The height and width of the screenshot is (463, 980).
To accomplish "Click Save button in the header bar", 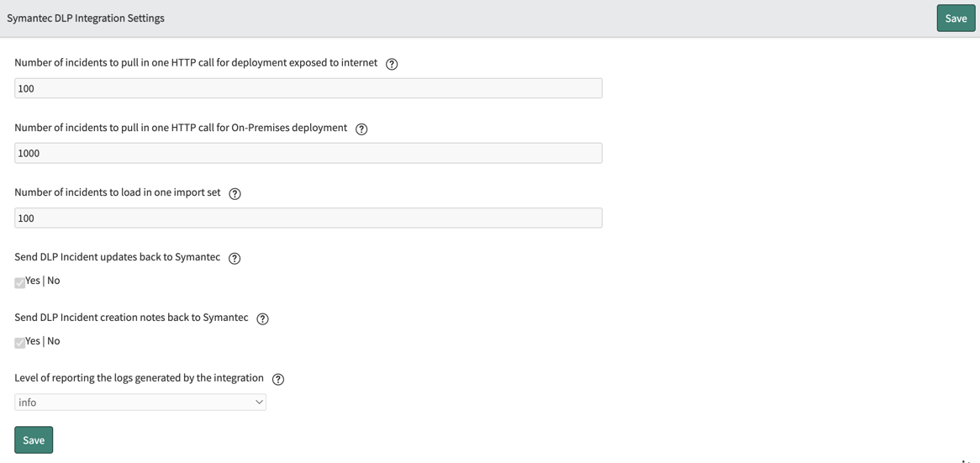I will (x=956, y=18).
